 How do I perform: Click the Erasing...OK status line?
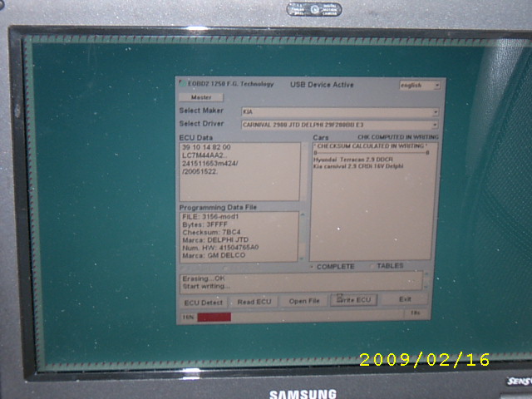(x=204, y=278)
